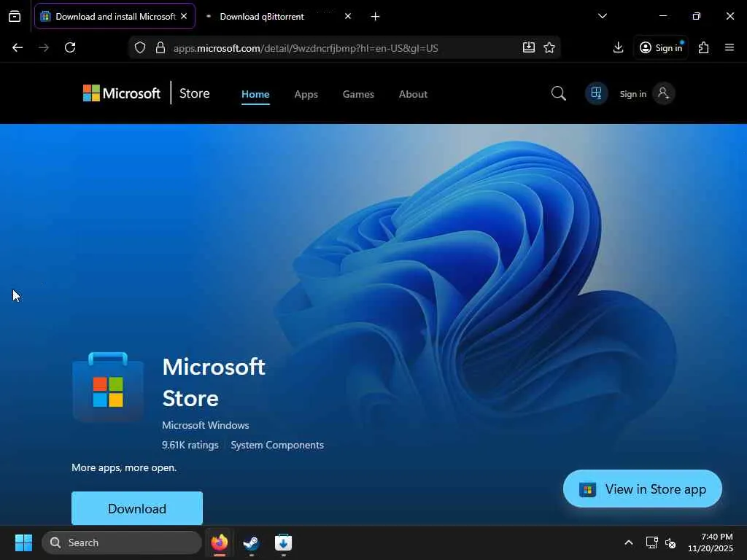Viewport: 747px width, 560px height.
Task: Open the list all tabs chevron
Action: (602, 16)
